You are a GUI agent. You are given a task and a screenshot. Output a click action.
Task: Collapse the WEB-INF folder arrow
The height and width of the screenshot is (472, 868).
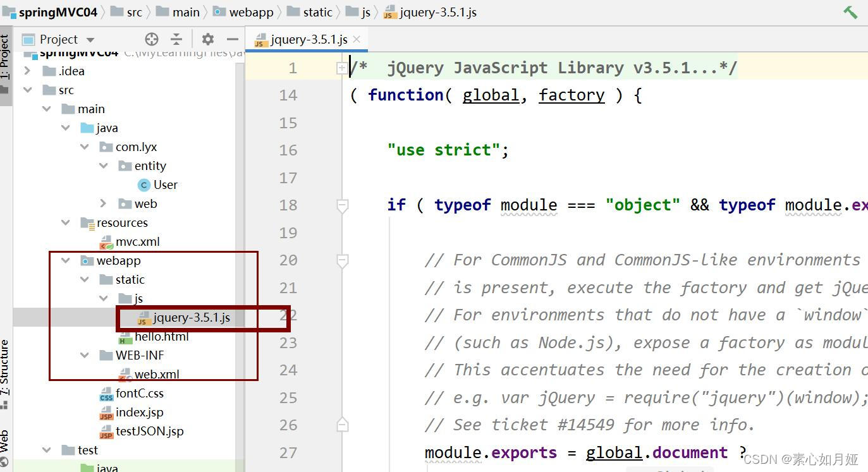(85, 355)
